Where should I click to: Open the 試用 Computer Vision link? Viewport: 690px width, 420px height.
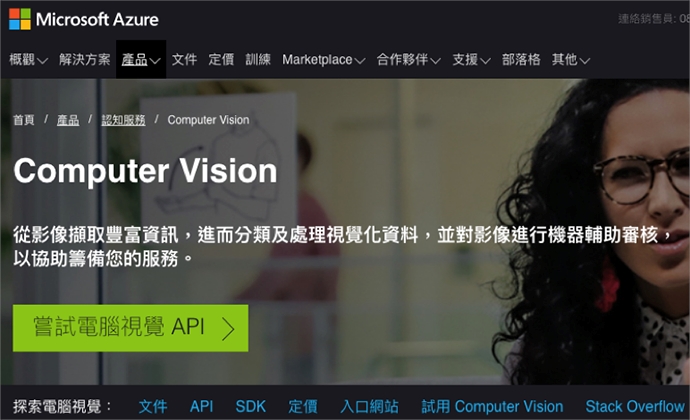coord(492,406)
